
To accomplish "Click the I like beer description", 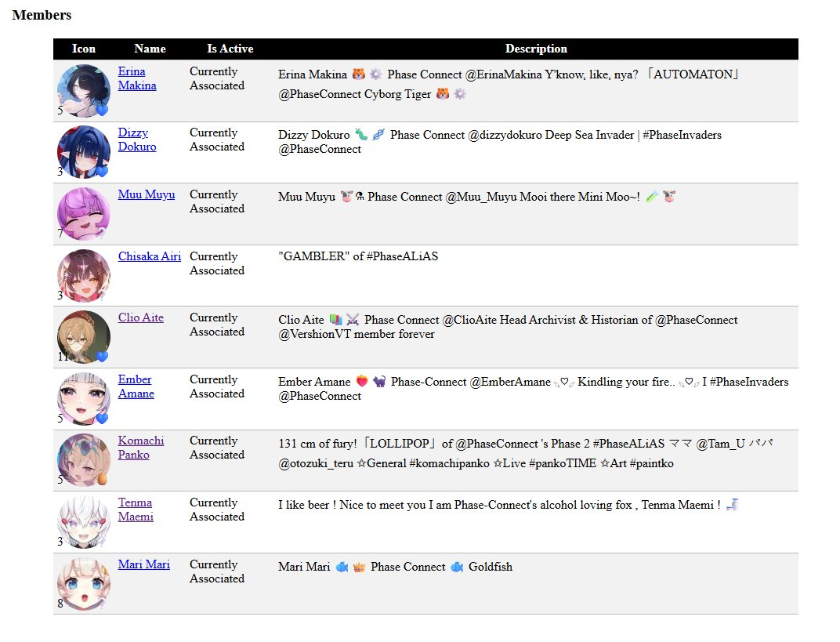I will tap(509, 505).
